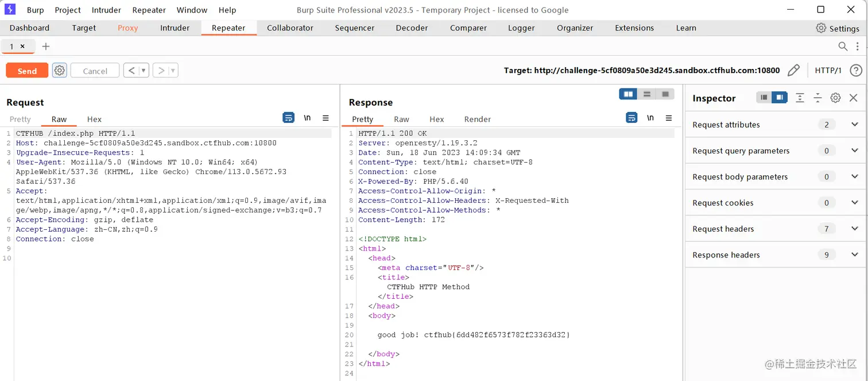
Task: Click the orange Send button
Action: [x=27, y=71]
